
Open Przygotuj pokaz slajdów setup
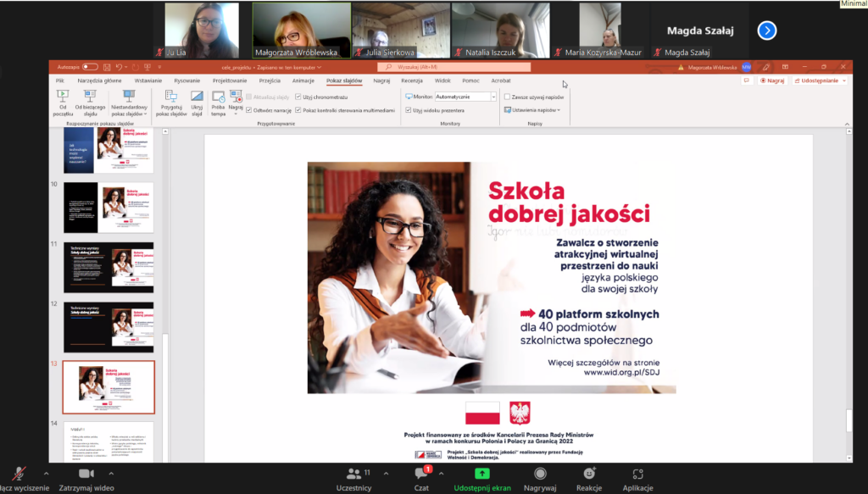pyautogui.click(x=171, y=96)
